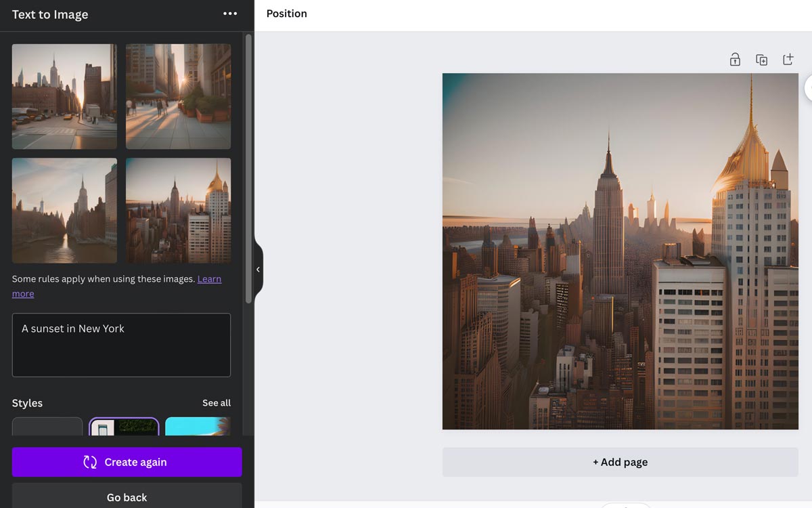This screenshot has width=812, height=508.
Task: Click the + Add page bar below canvas
Action: click(x=620, y=462)
